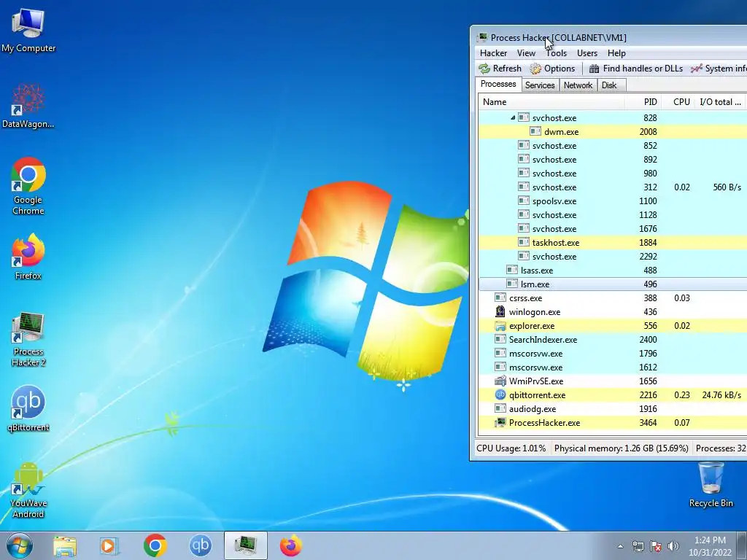Viewport: 747px width, 560px height.
Task: Open the Hacker menu
Action: 493,52
